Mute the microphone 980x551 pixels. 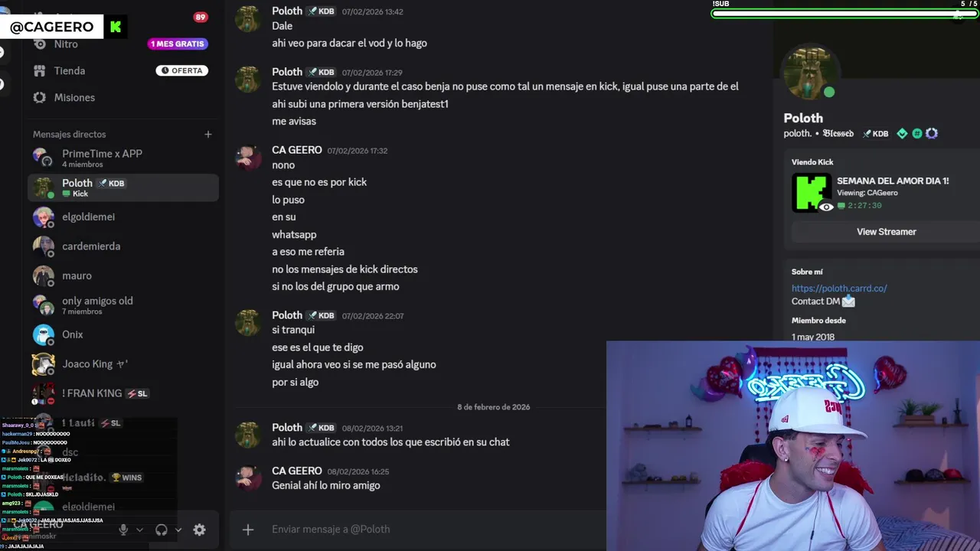click(x=123, y=530)
